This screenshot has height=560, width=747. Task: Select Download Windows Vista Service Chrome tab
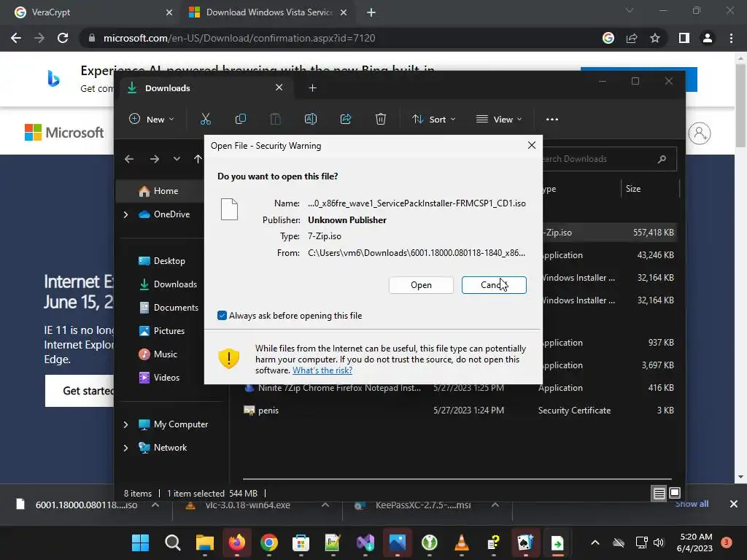tap(268, 12)
